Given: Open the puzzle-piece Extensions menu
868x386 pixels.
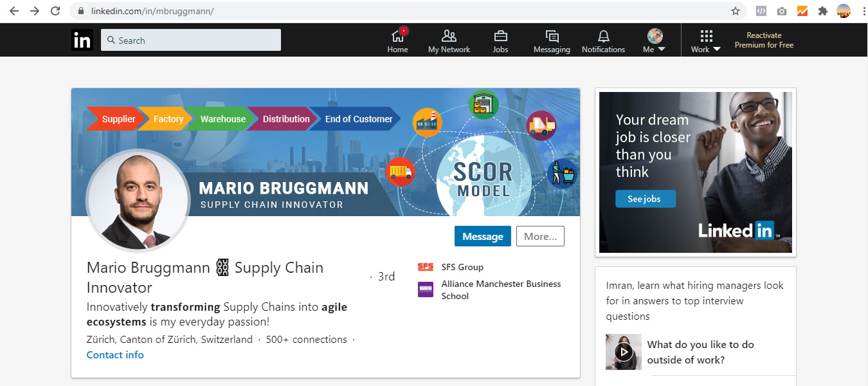Looking at the screenshot, I should tap(823, 11).
